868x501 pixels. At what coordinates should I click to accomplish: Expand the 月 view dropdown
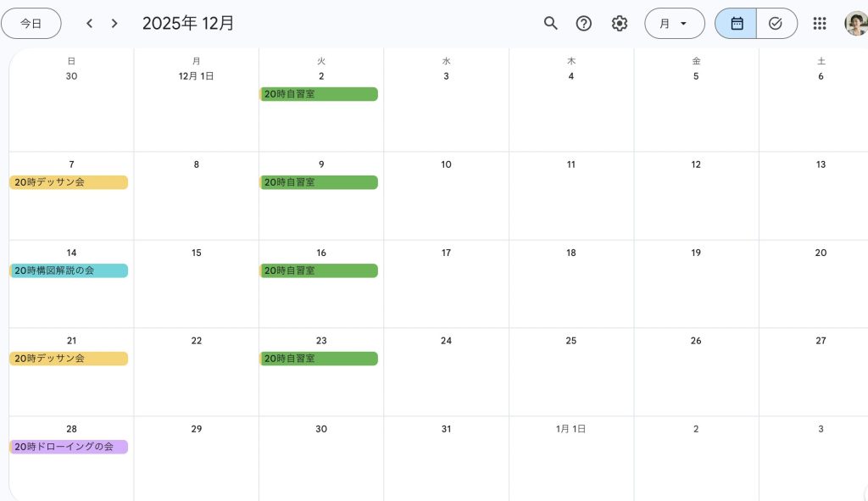point(674,24)
